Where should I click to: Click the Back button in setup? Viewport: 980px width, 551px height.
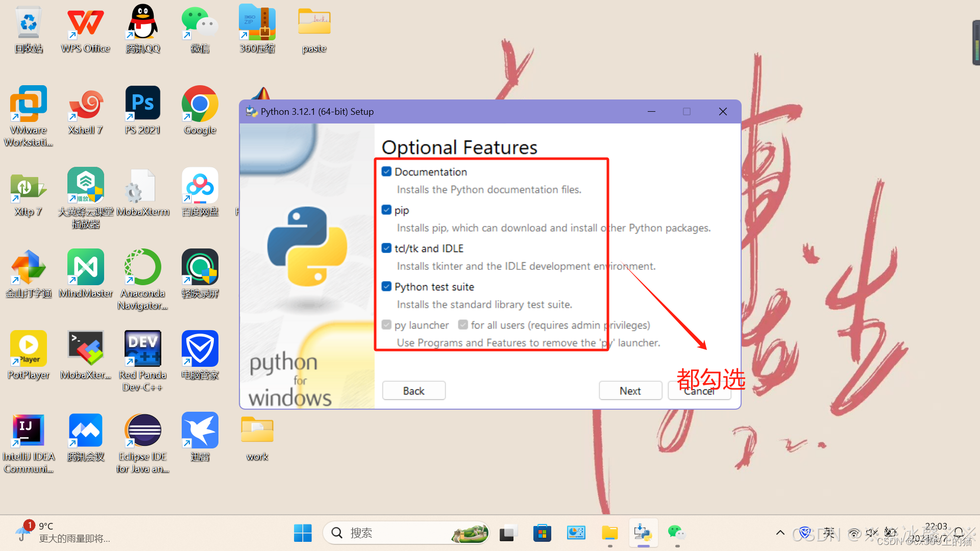pos(413,391)
